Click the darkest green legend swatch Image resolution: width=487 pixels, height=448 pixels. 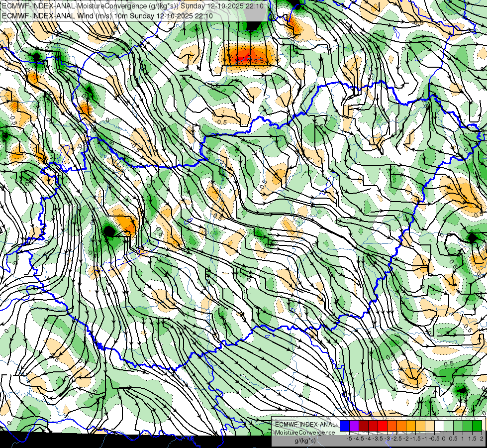(x=477, y=426)
